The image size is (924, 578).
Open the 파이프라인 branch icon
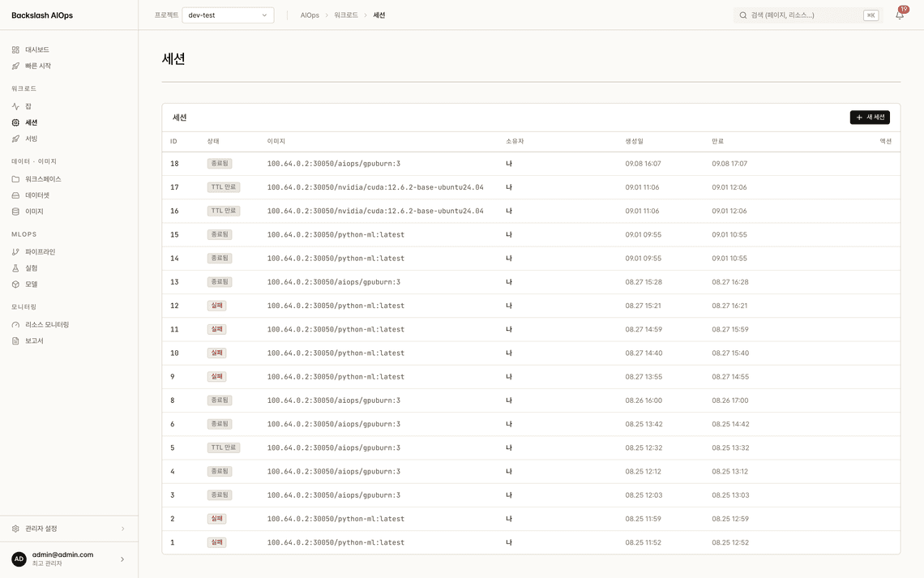16,252
